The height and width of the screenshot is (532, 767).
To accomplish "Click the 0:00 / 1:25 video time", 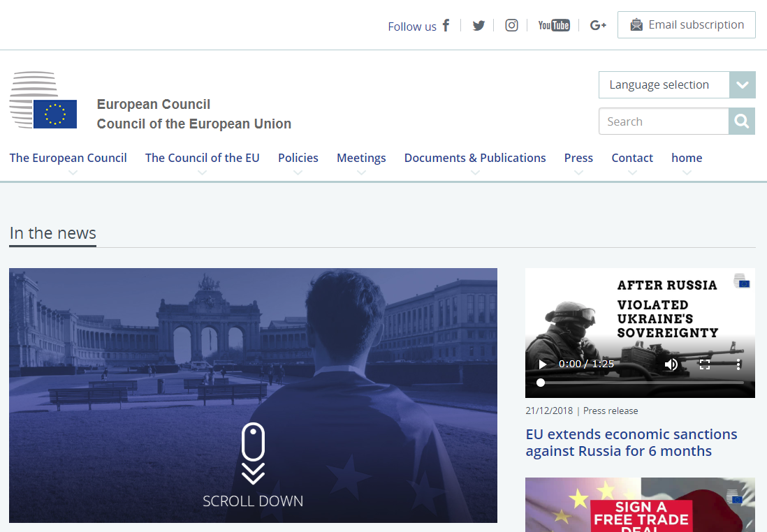I will (x=586, y=364).
